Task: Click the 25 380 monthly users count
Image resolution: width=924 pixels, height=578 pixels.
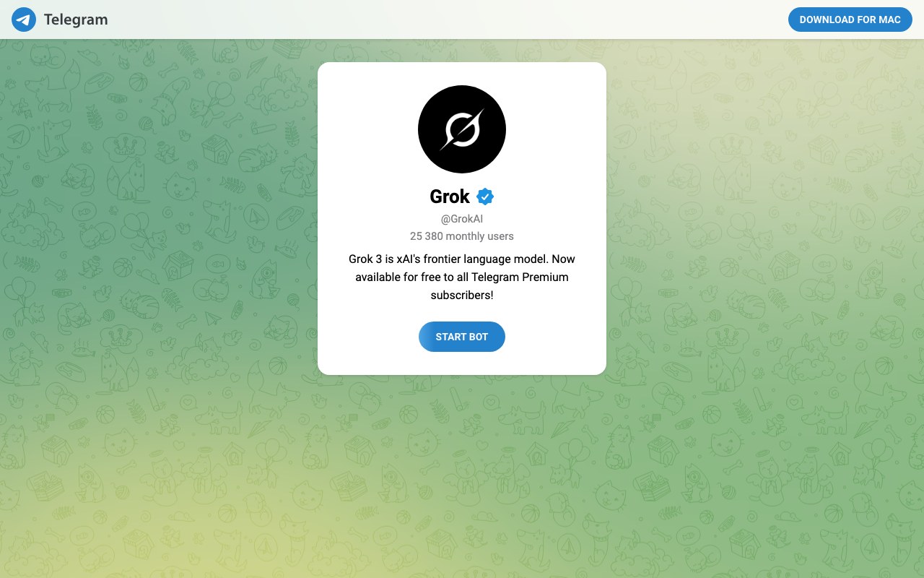Action: click(x=462, y=236)
